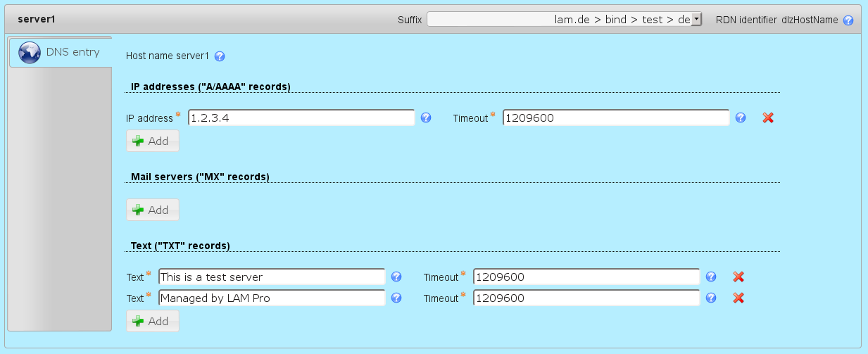Click the Timeout field for 'Managed by LAM Pro'
The image size is (868, 354).
586,298
